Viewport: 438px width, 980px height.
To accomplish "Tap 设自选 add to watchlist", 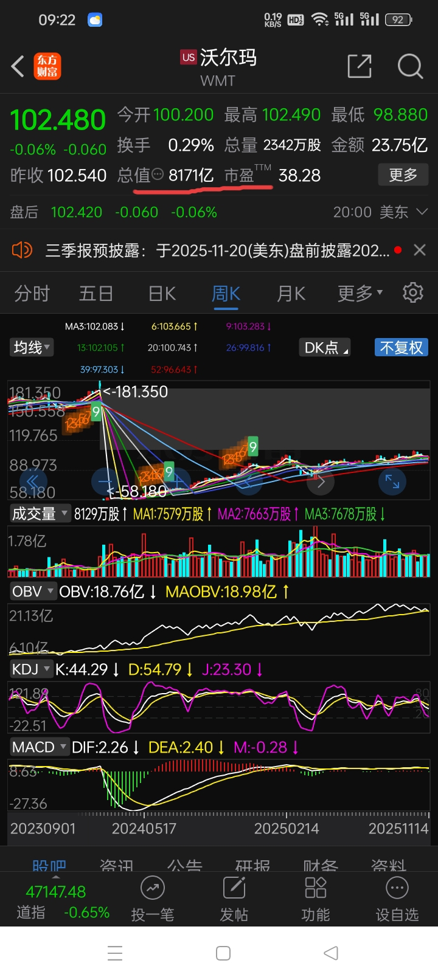I will click(397, 900).
